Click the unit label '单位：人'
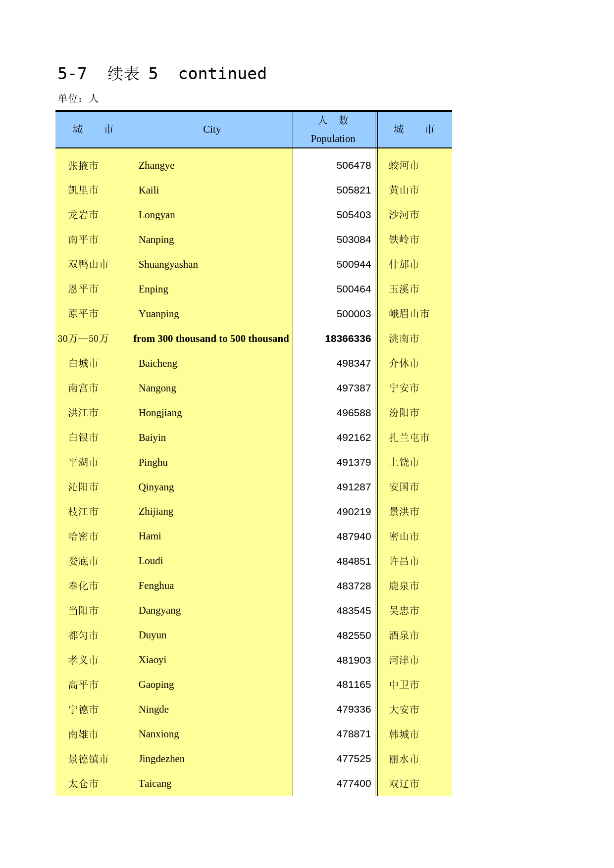 (x=78, y=98)
